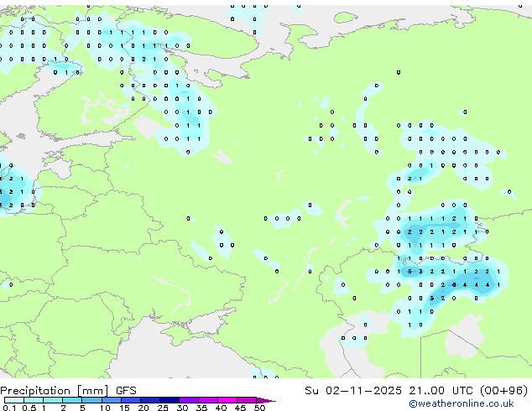Select the 20–25 mm dark blue legend swatch

150,400
